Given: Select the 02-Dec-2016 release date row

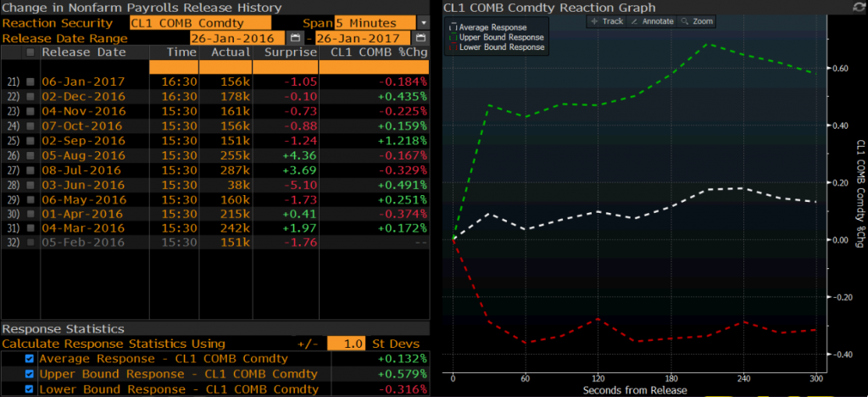Looking at the screenshot, I should pos(214,97).
